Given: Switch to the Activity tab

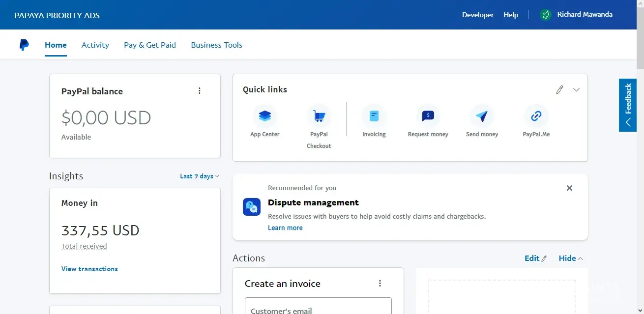Looking at the screenshot, I should [95, 45].
